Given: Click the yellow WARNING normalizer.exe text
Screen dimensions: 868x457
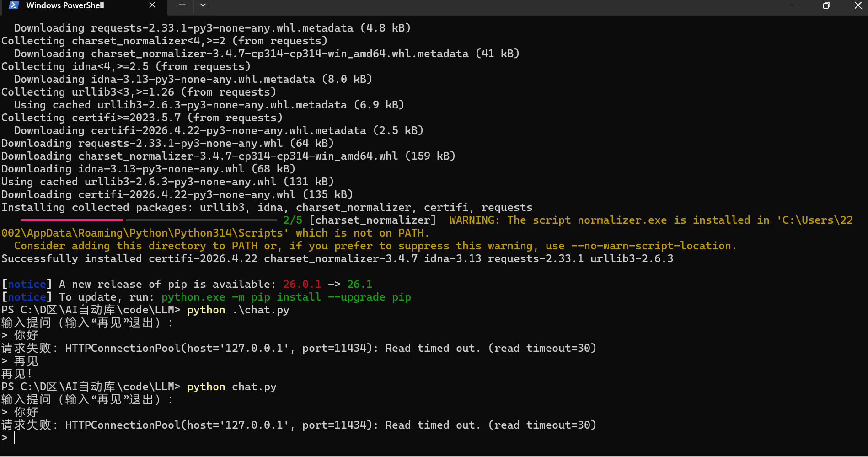Looking at the screenshot, I should pos(651,220).
